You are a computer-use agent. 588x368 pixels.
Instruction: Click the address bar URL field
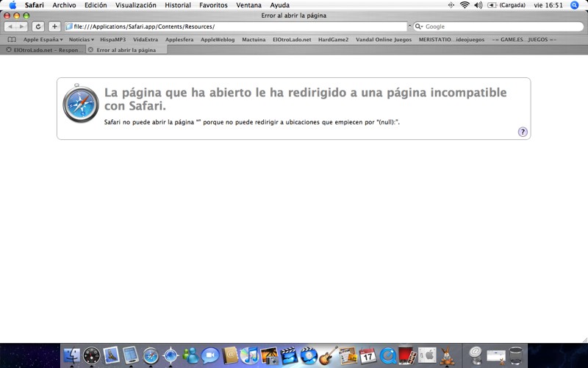pyautogui.click(x=236, y=26)
